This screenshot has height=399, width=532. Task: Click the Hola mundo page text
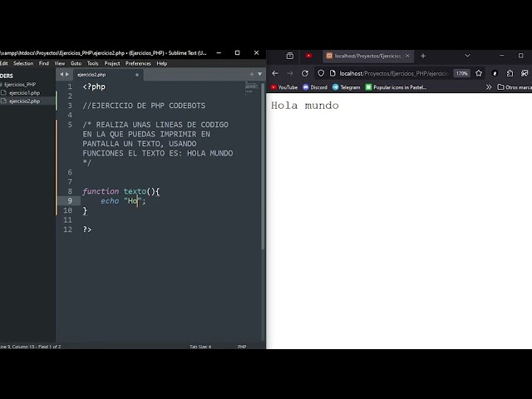pyautogui.click(x=305, y=106)
